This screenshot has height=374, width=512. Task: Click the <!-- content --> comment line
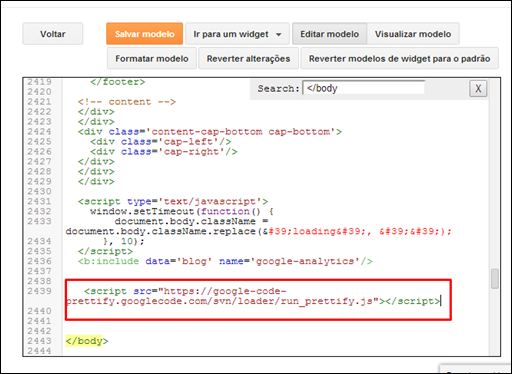127,102
